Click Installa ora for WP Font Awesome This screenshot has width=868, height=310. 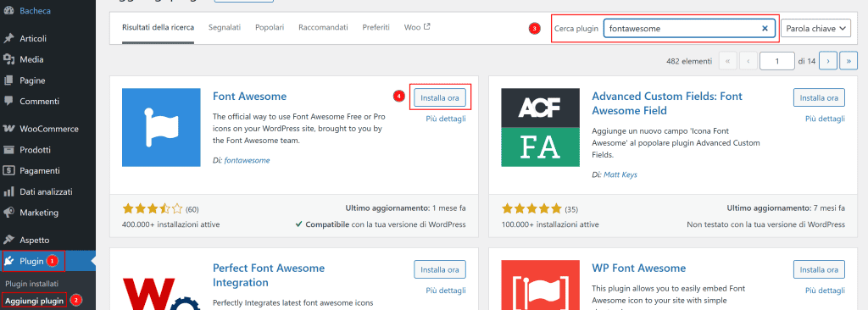[820, 269]
